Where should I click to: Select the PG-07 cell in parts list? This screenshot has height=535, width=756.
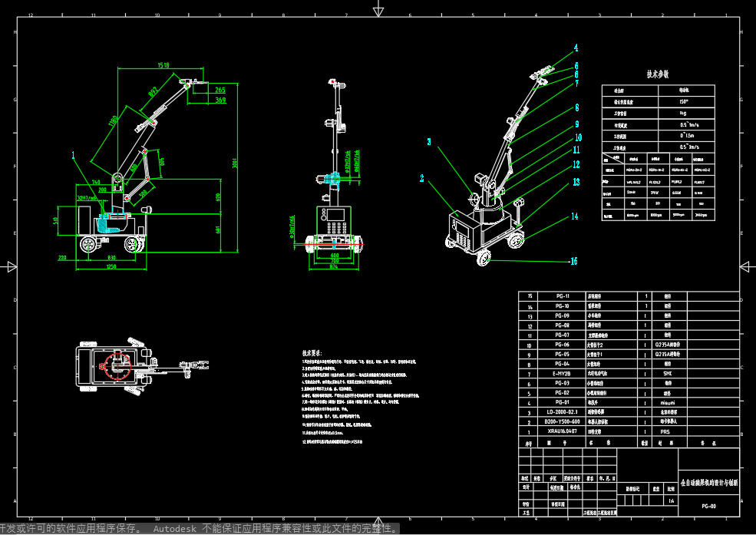(562, 335)
